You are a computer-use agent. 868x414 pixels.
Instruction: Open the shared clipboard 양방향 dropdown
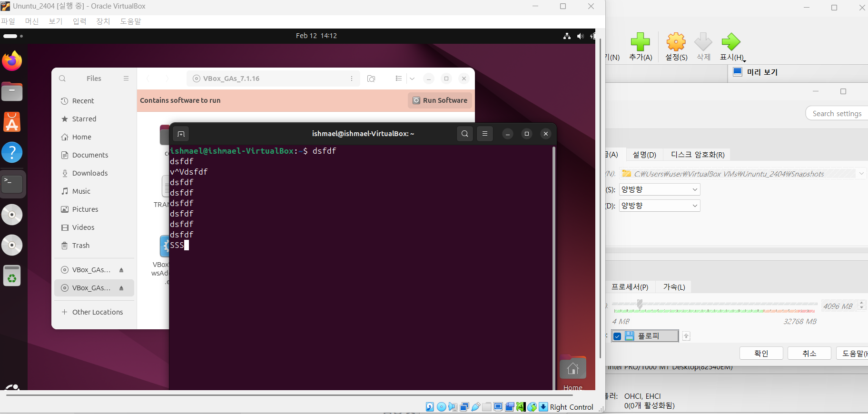coord(660,189)
